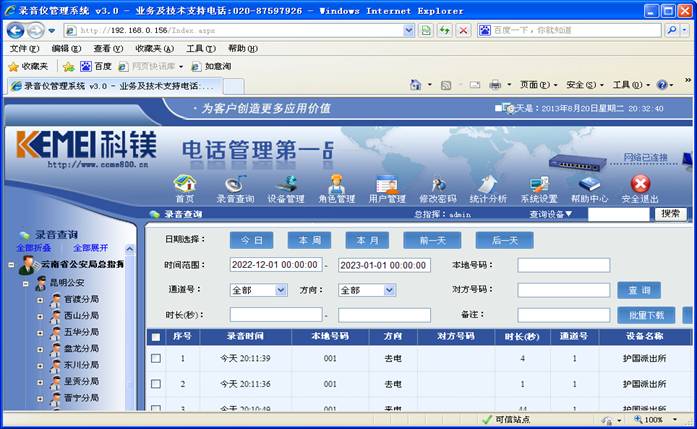Open the 查询设备 dropdown
Screen dimensions: 697x429
coord(550,214)
